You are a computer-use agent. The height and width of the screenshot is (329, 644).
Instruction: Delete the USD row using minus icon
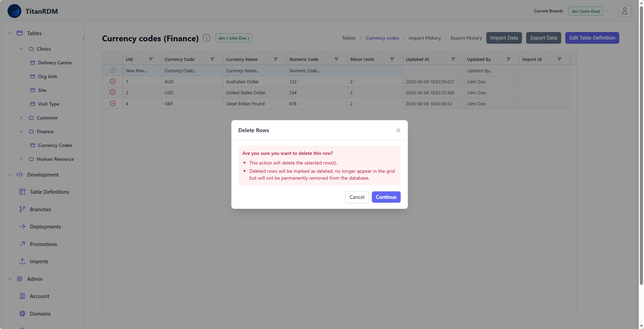[x=113, y=92]
